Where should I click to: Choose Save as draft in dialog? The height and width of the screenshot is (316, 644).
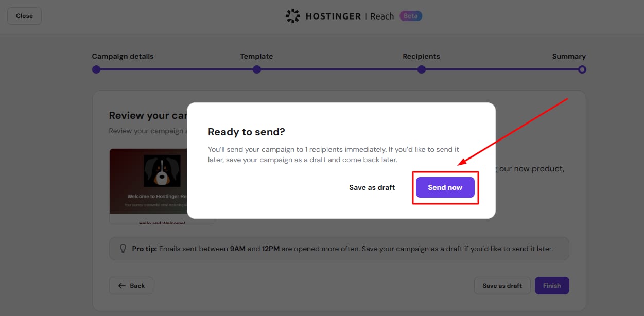[372, 187]
